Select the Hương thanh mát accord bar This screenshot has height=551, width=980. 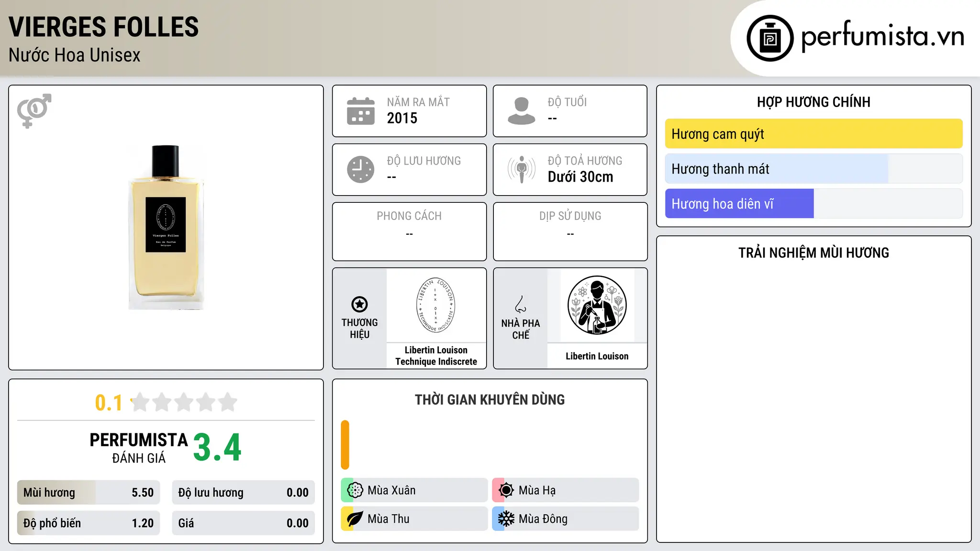813,169
